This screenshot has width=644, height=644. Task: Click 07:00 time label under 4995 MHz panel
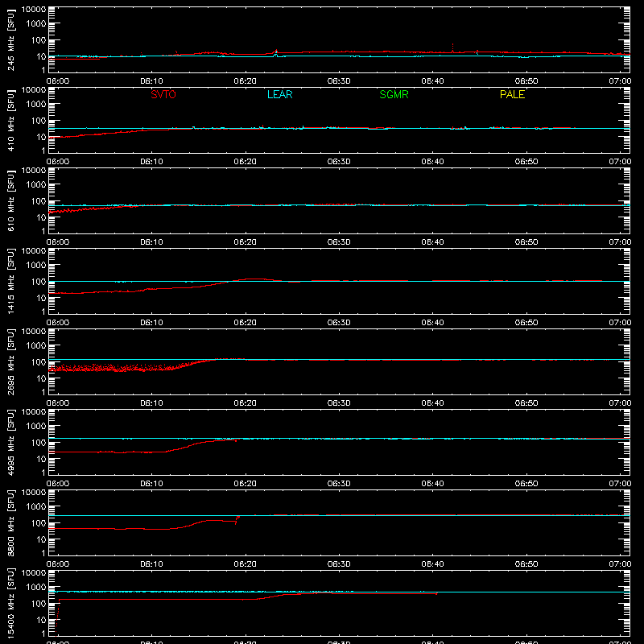pyautogui.click(x=620, y=484)
